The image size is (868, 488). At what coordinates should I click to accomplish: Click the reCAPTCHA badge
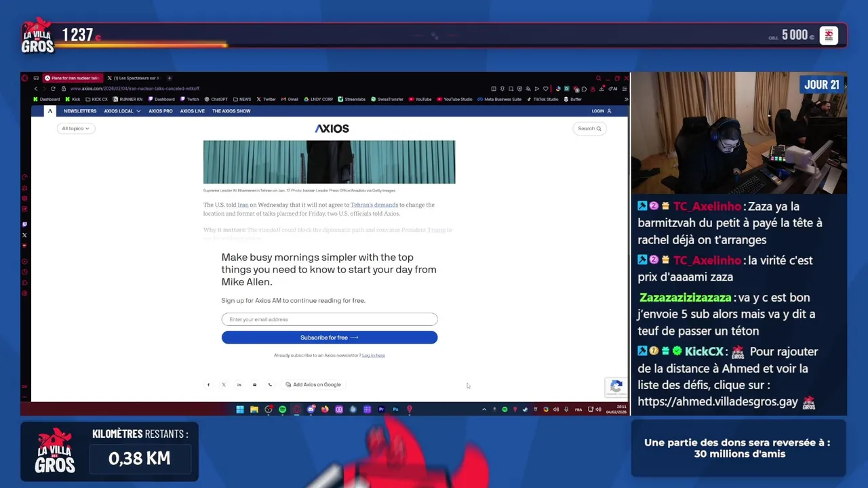(616, 386)
